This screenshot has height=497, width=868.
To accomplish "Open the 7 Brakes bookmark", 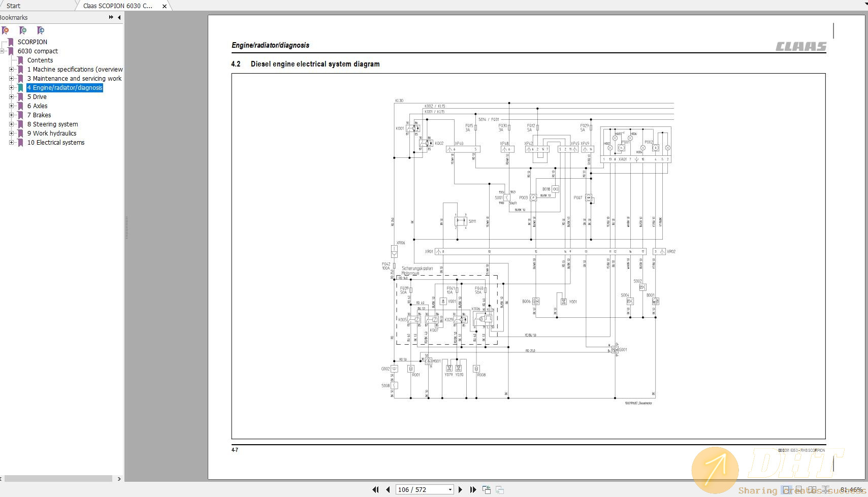I will 39,115.
